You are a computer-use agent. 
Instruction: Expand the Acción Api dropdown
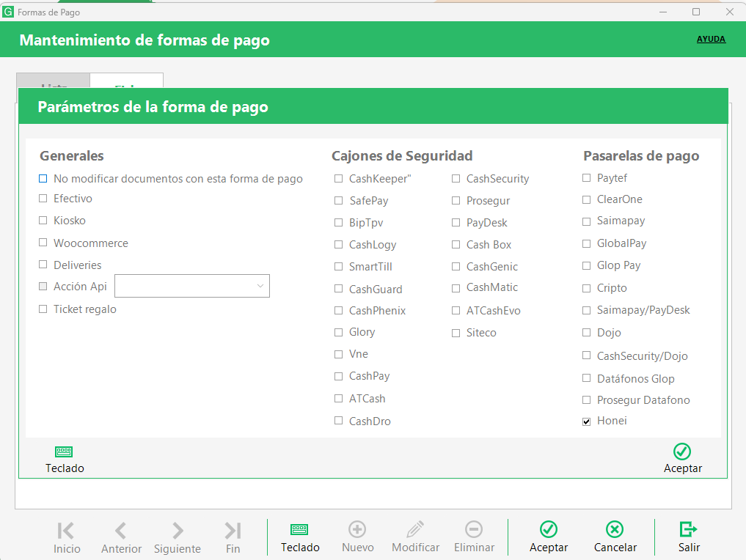[260, 286]
